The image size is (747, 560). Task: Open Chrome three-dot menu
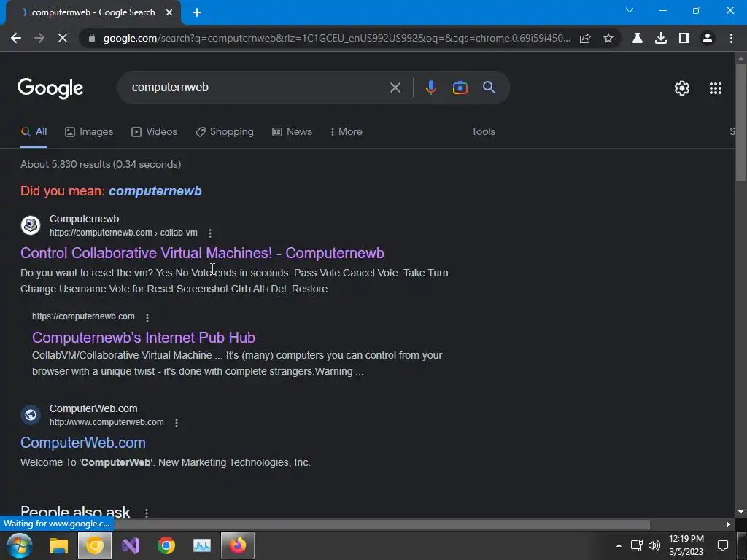pos(731,38)
